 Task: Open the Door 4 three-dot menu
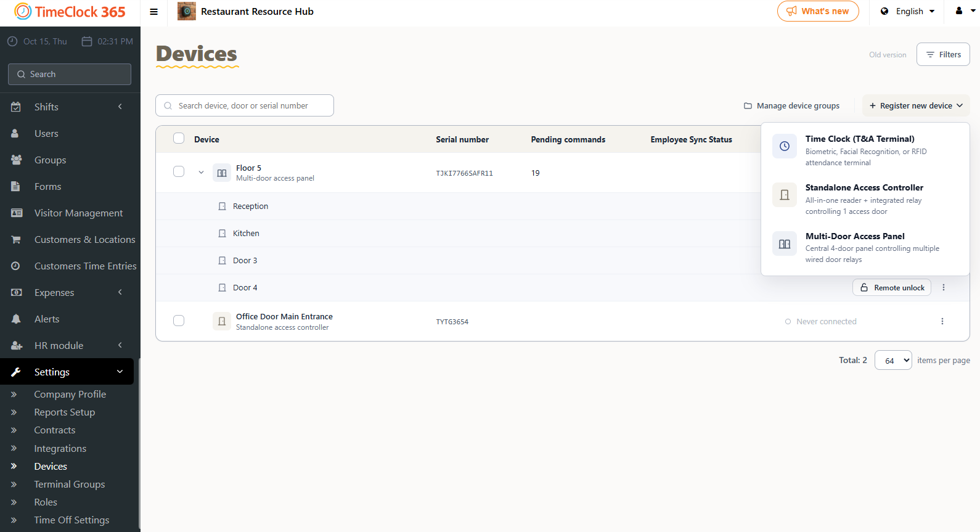(x=944, y=287)
